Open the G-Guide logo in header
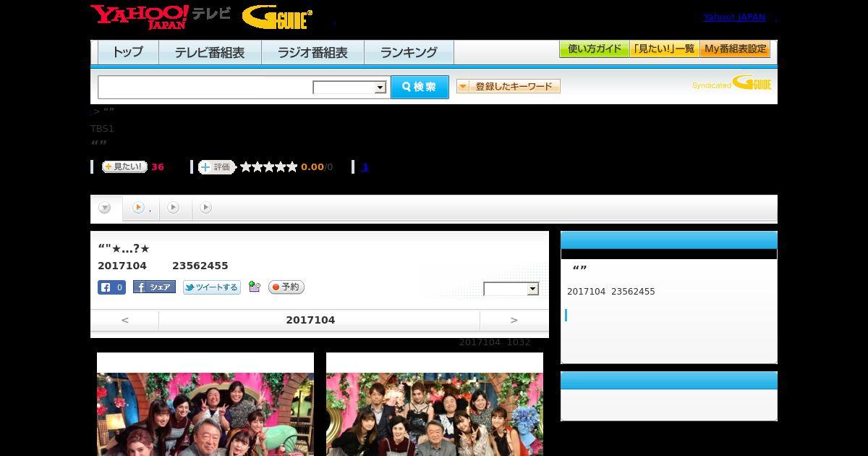The height and width of the screenshot is (456, 868). click(277, 17)
